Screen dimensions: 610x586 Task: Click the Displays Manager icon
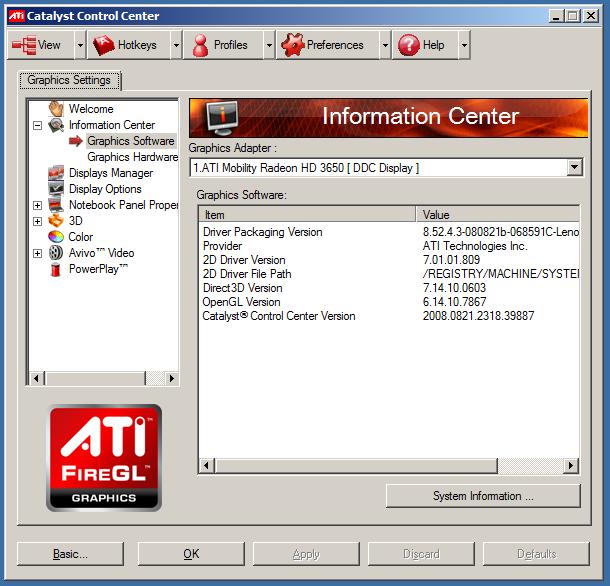[x=56, y=173]
